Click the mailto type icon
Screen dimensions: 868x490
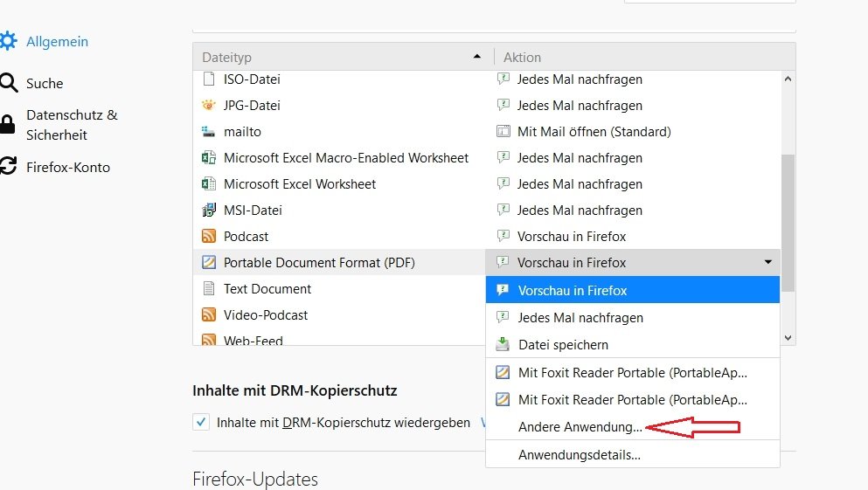208,132
